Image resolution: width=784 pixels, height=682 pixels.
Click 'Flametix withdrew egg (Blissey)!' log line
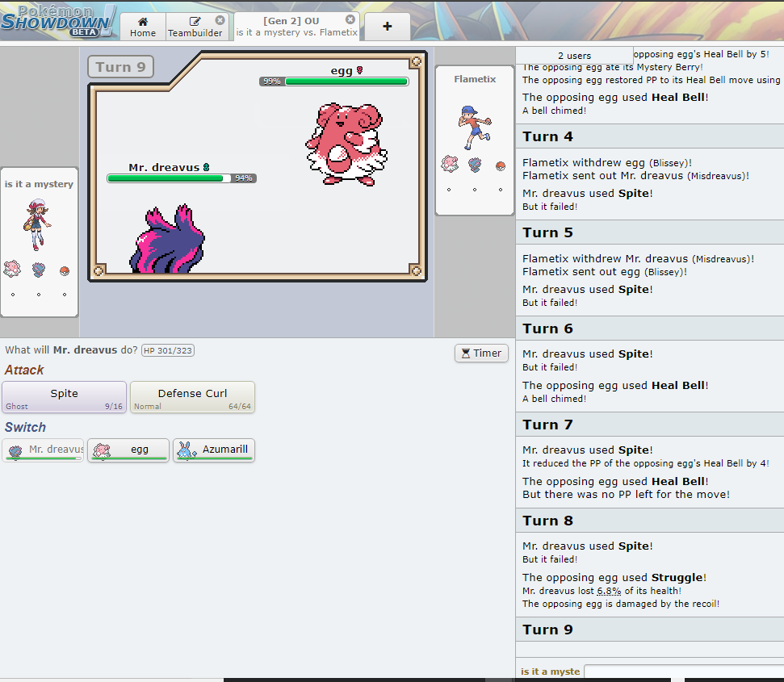pos(607,163)
